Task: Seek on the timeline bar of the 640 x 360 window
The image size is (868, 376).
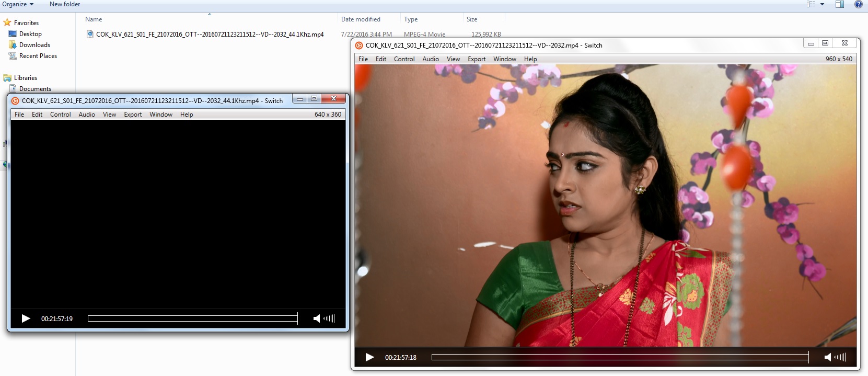Action: [192, 318]
